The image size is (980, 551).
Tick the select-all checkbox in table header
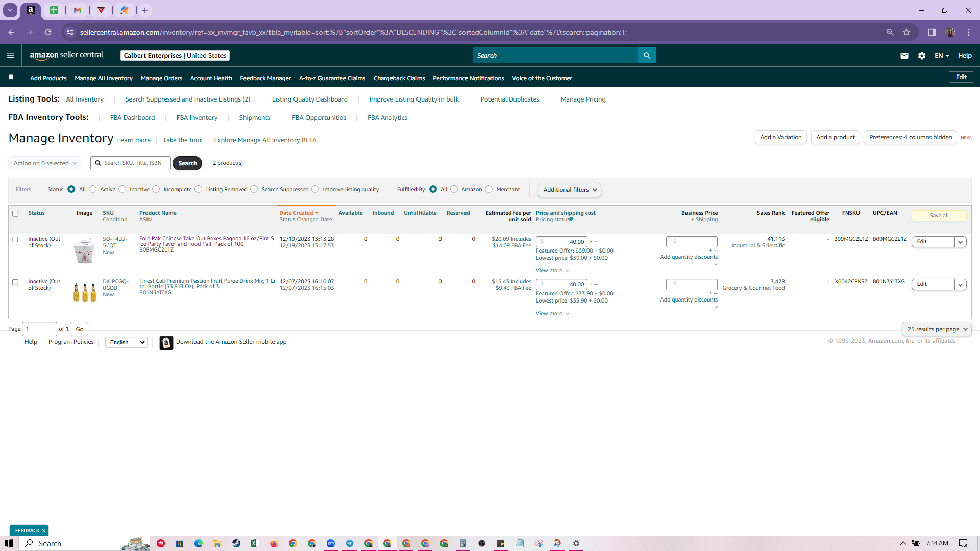click(x=15, y=214)
